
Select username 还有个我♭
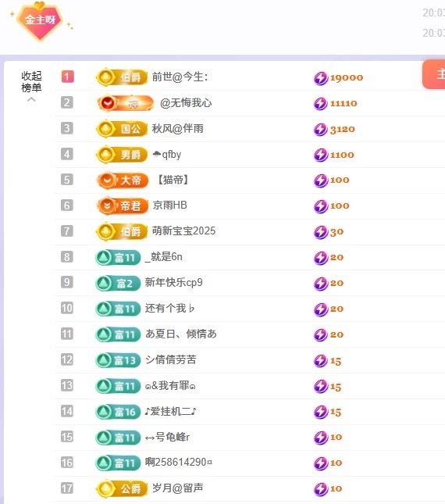170,309
